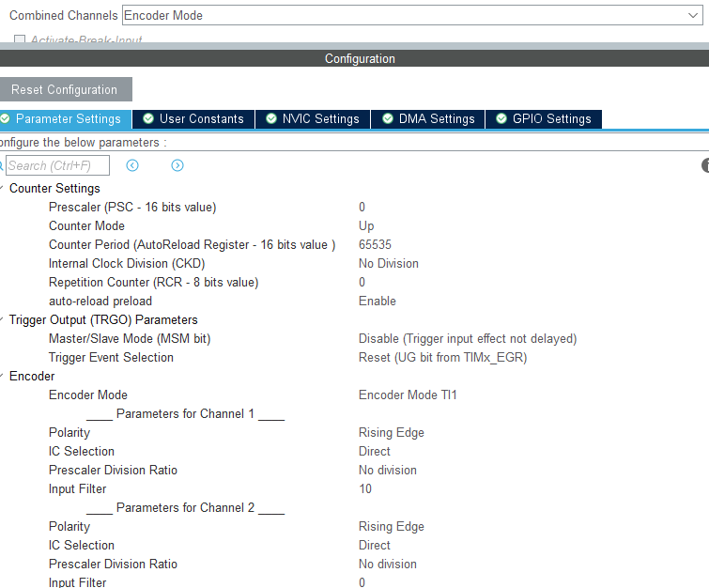This screenshot has height=588, width=709.
Task: Open the Combined Channels dropdown
Action: (412, 15)
